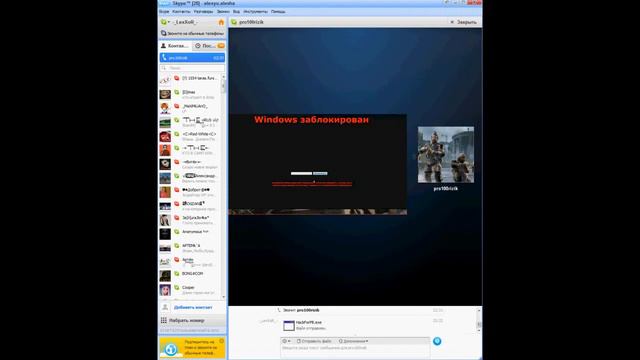The height and width of the screenshot is (360, 640).
Task: Click status icon next to Анатолиша
Action: (x=177, y=231)
